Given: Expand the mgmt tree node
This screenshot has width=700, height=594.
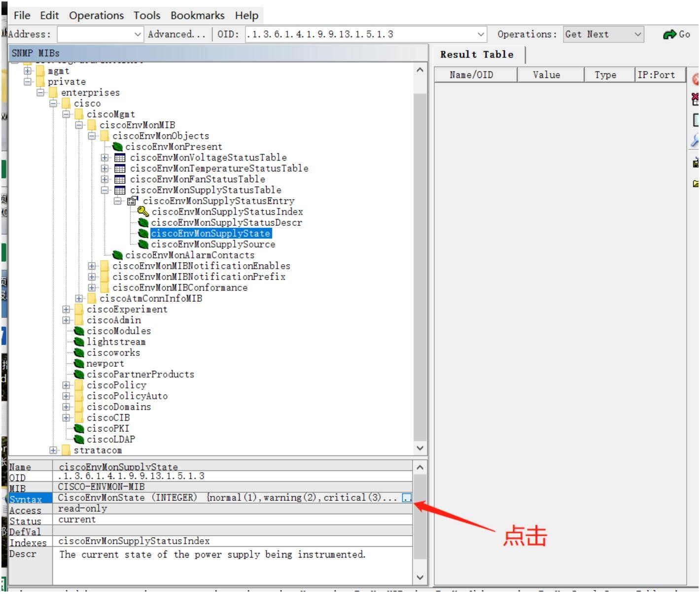Looking at the screenshot, I should coord(28,71).
